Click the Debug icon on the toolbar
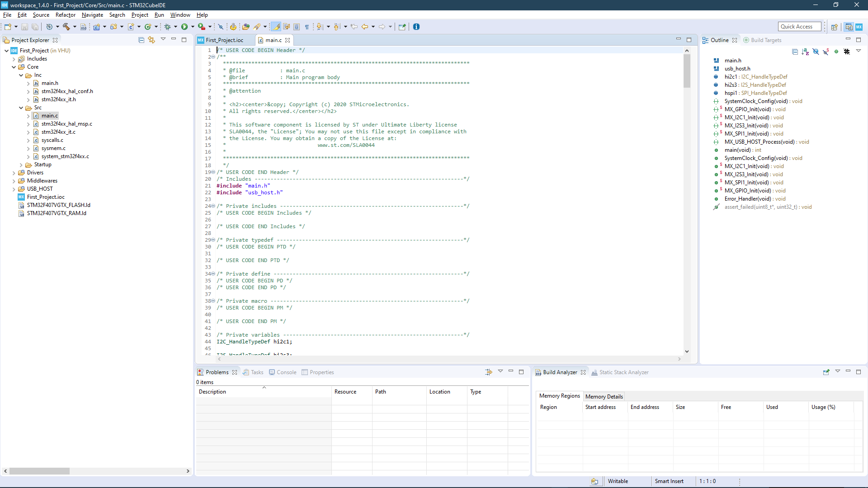Screen dimensions: 868x488 coord(168,27)
